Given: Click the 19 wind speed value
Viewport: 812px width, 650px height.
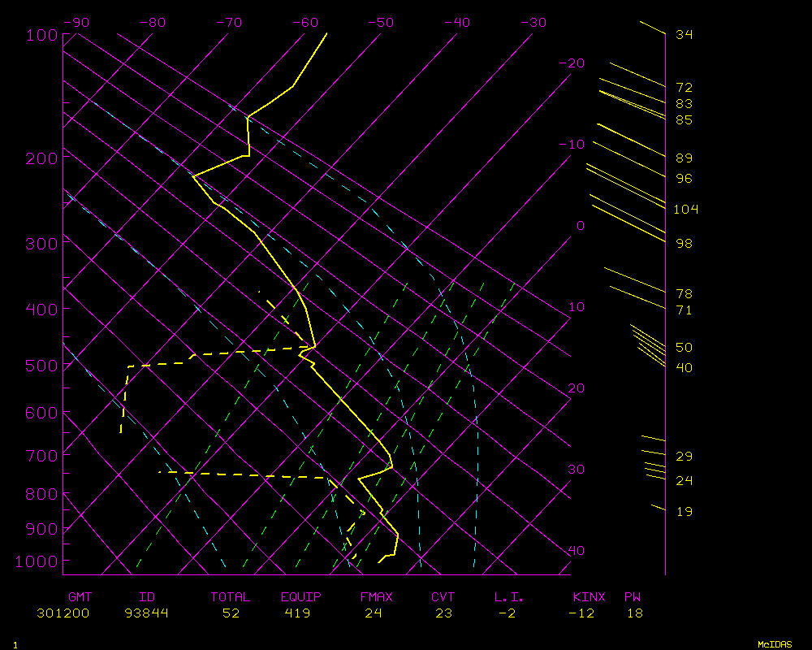Looking at the screenshot, I should point(684,512).
